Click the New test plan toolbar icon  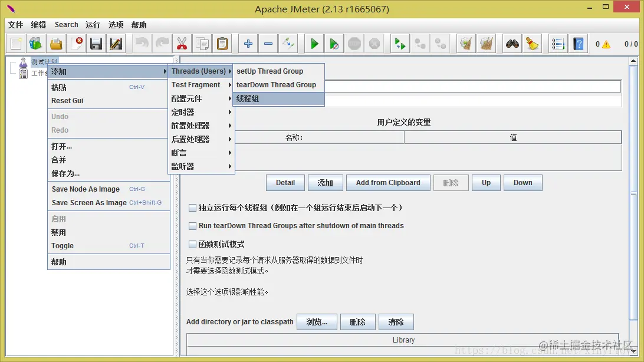16,44
